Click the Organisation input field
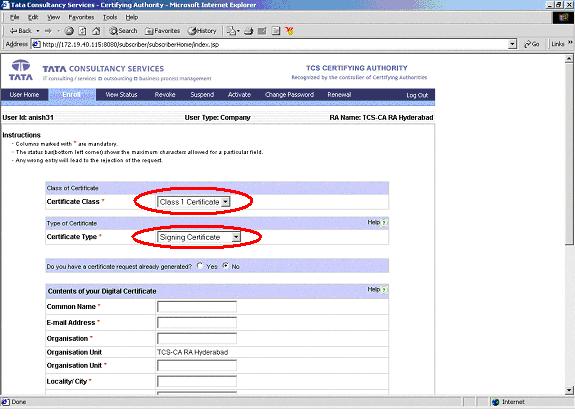The width and height of the screenshot is (575, 418). click(x=197, y=338)
